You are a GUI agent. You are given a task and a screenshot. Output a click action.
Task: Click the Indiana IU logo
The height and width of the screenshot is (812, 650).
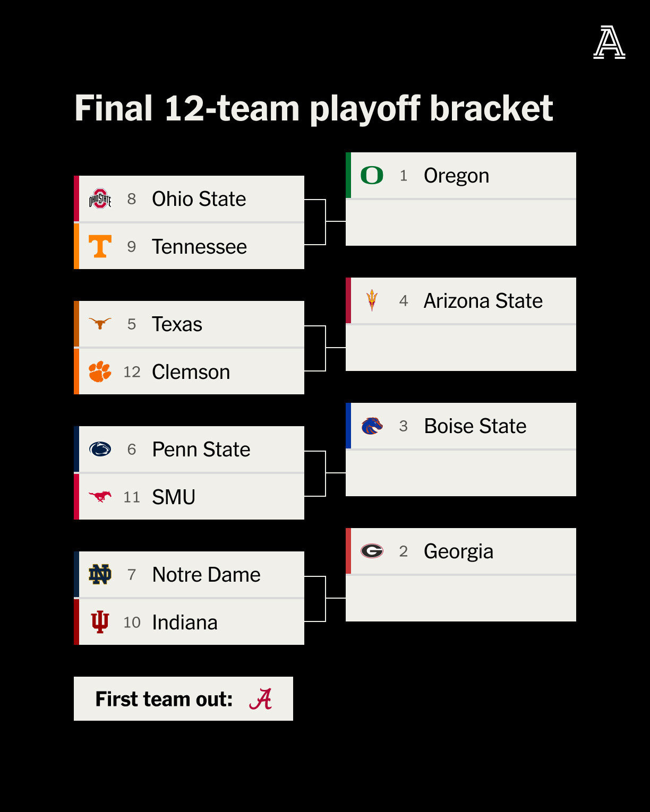[100, 622]
